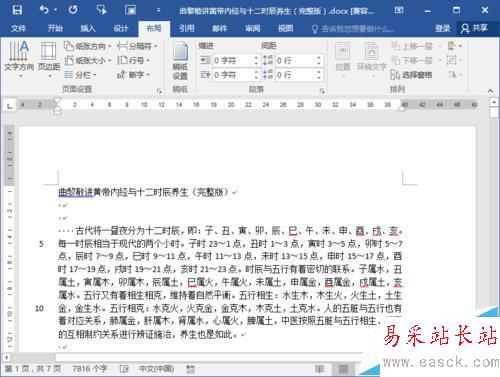Image resolution: width=500 pixels, height=377 pixels.
Task: Switch to the 插入 tab
Action: click(88, 29)
